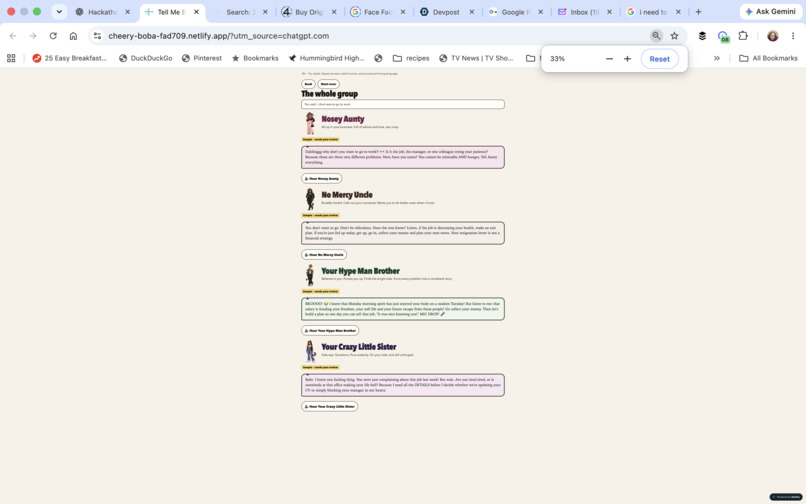Play the Hear Your Crazy Little Sister audio

(329, 406)
